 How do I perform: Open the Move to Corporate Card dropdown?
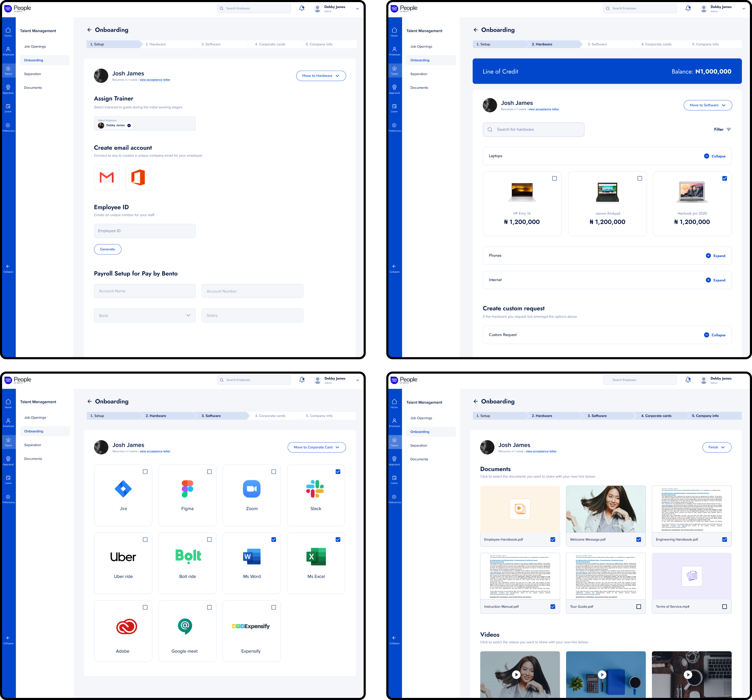pos(316,447)
